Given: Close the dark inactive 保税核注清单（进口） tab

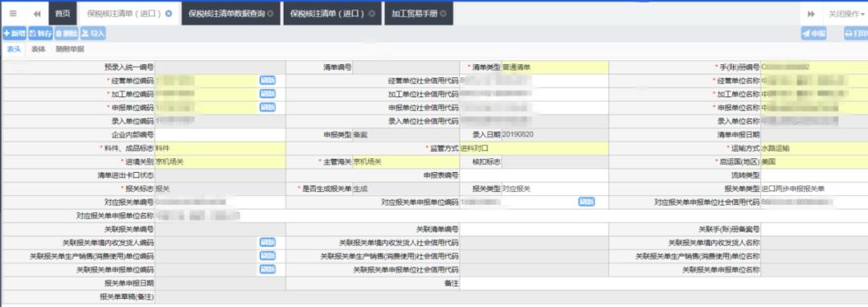Looking at the screenshot, I should [x=371, y=14].
